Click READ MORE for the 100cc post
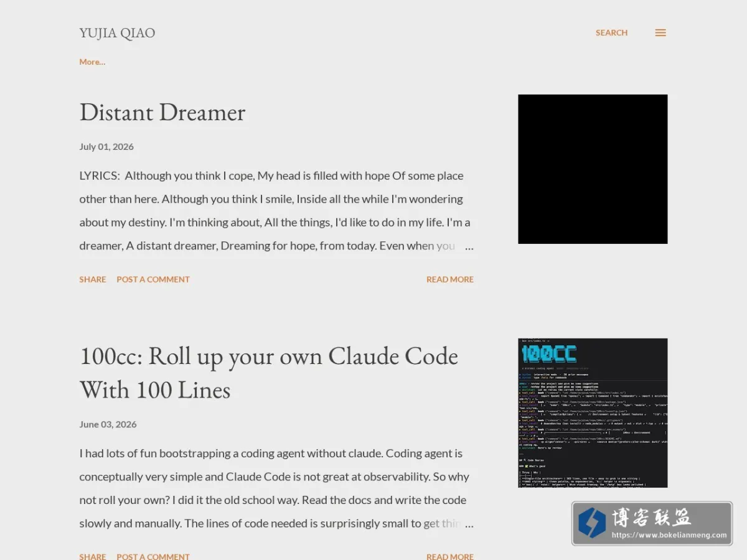The height and width of the screenshot is (560, 747). tap(450, 556)
